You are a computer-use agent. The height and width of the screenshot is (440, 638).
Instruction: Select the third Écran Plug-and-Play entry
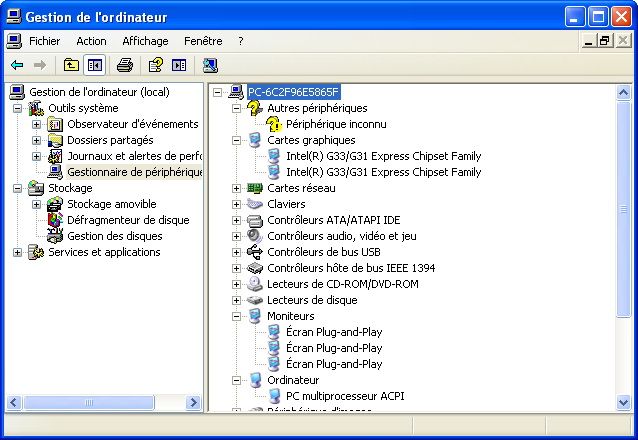[x=334, y=364]
